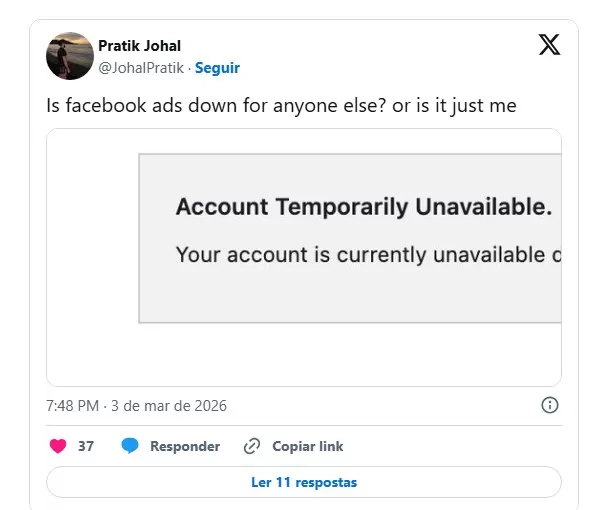Like the tweet with the heart icon
The height and width of the screenshot is (510, 614).
click(x=58, y=446)
